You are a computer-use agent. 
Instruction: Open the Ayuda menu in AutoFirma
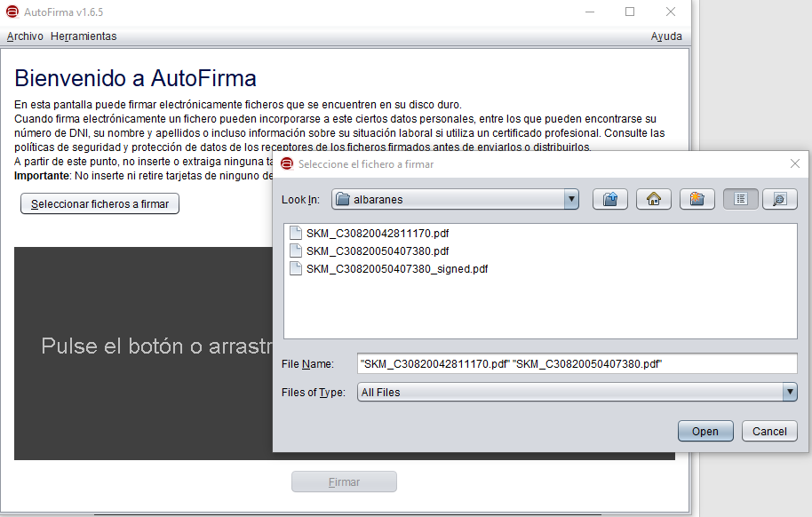pos(666,36)
